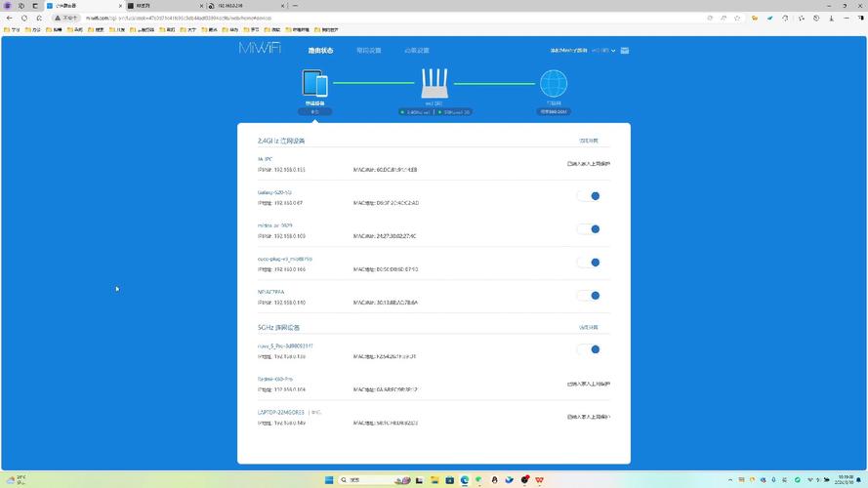The width and height of the screenshot is (868, 488).
Task: Open the mail icon in MiWiFi header
Action: point(625,50)
